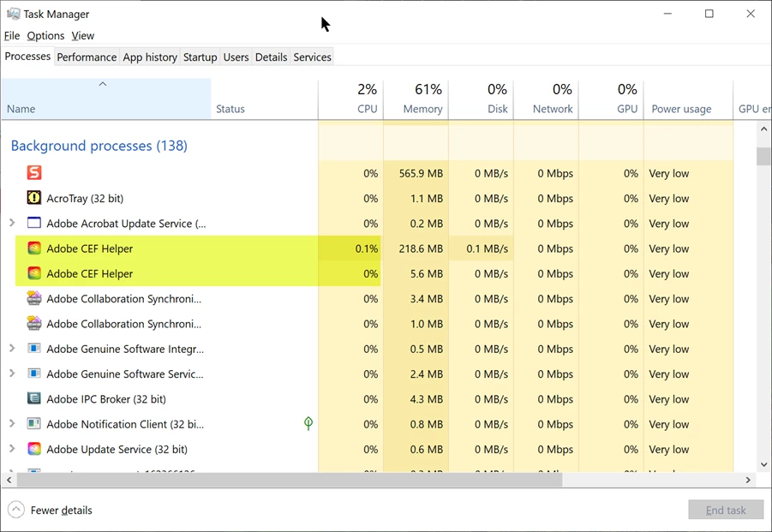Screen dimensions: 772x532
Task: Select Adobe IPC Broker (32 bit) process
Action: point(106,399)
